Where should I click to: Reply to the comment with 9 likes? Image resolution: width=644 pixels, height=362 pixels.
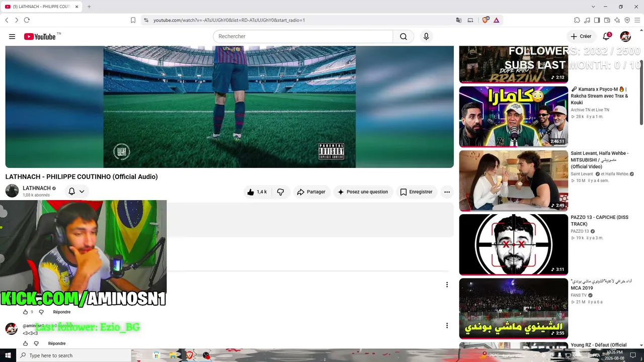point(62,312)
